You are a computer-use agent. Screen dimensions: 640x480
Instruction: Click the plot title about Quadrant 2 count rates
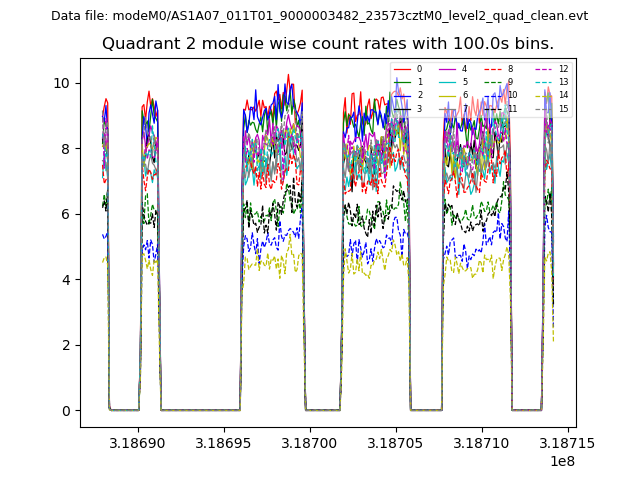(x=328, y=44)
